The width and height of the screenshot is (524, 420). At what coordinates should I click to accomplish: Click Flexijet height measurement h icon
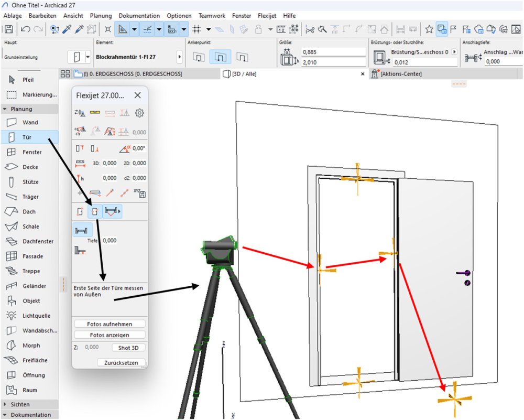(80, 178)
